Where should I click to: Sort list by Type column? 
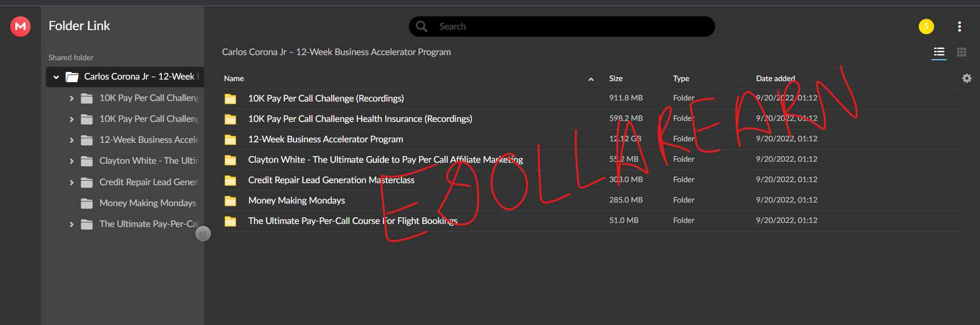click(x=681, y=79)
